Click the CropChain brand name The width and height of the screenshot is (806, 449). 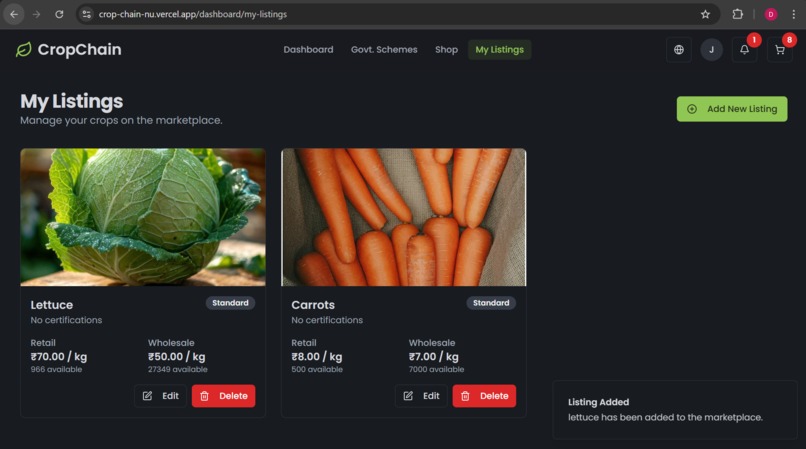[80, 50]
